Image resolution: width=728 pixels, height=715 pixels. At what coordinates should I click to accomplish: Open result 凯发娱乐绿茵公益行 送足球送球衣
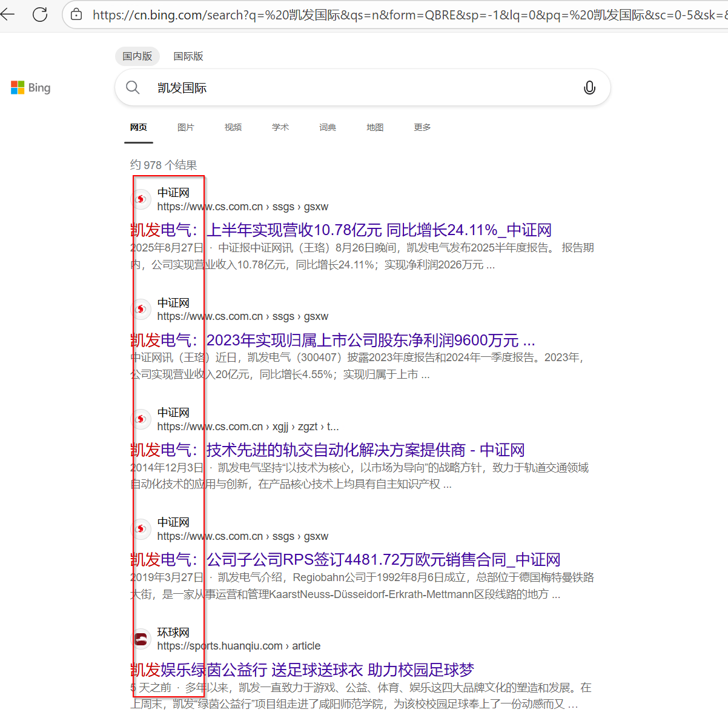(302, 670)
